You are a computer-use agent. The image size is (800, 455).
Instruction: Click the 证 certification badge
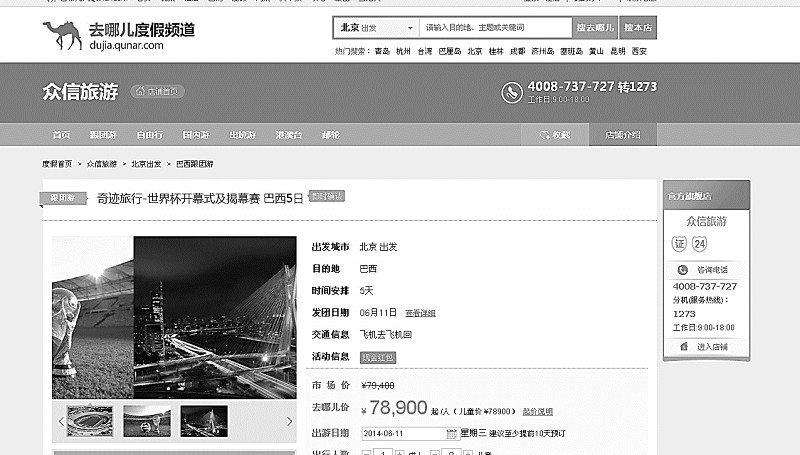coord(679,244)
